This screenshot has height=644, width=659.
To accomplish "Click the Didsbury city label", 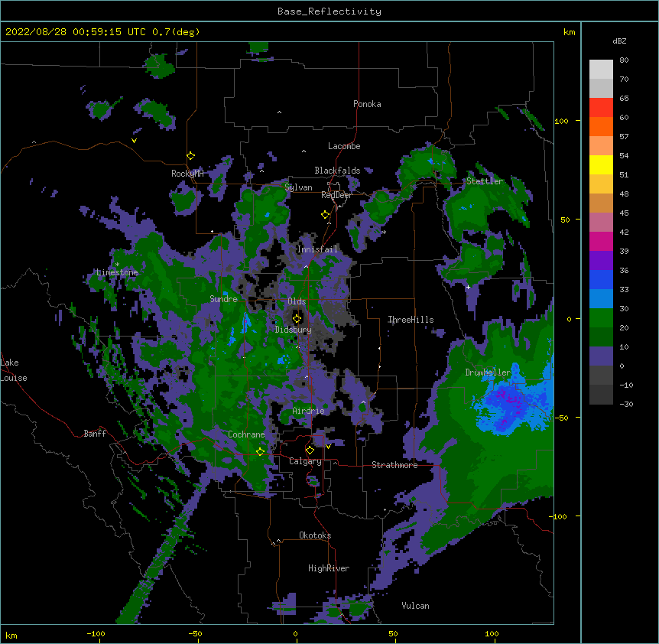I will tap(294, 330).
